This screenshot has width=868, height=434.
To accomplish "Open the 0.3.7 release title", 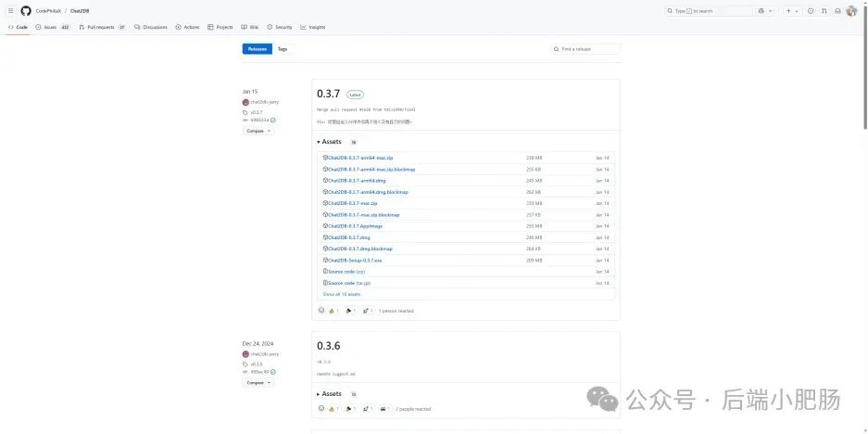I will tap(328, 95).
